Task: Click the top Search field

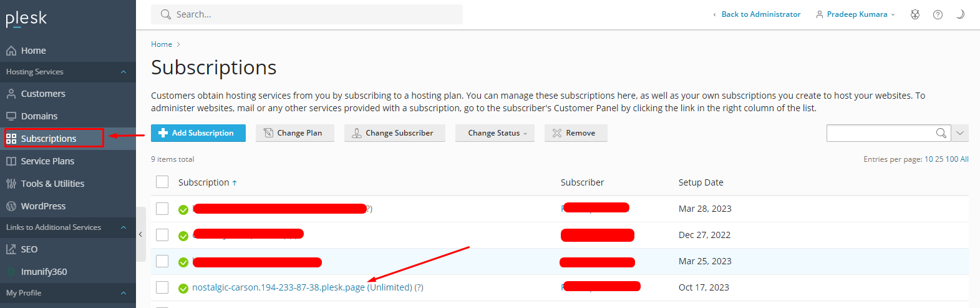Action: click(x=312, y=14)
